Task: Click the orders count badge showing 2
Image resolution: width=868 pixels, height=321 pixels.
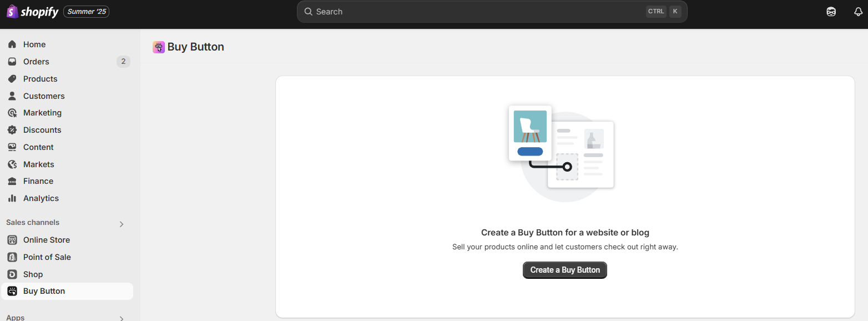Action: [123, 62]
